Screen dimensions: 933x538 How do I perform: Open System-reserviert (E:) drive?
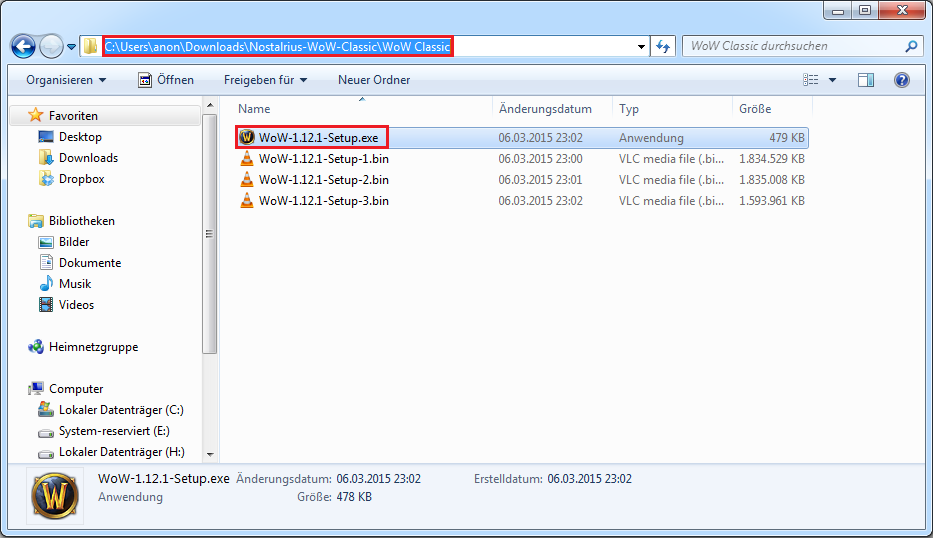pos(114,431)
